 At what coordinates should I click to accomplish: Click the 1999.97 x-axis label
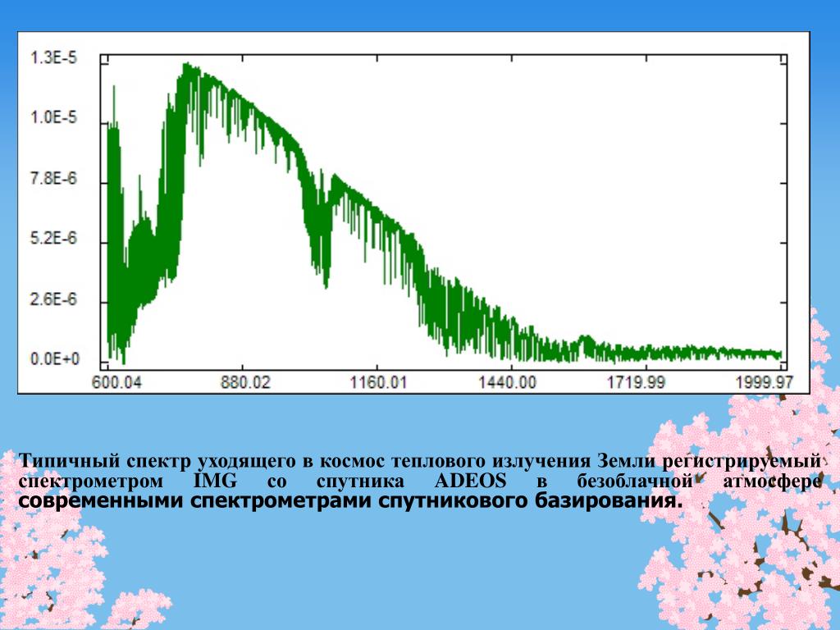765,382
